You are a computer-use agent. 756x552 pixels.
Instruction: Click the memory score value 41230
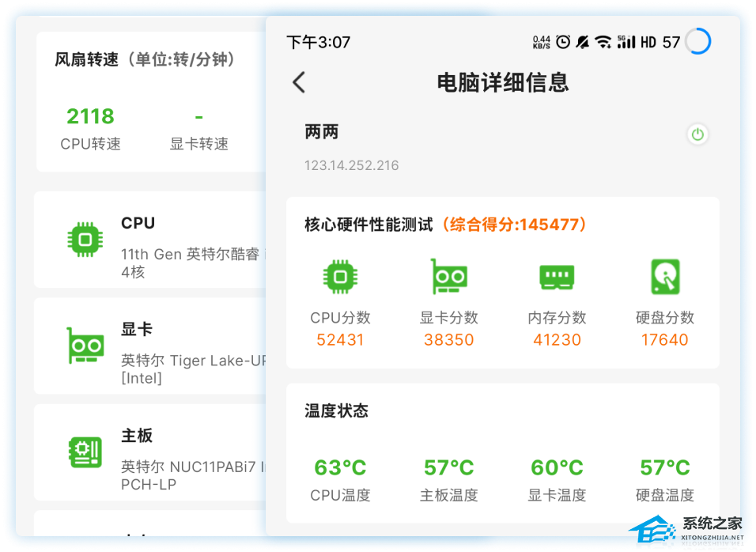[x=557, y=340]
